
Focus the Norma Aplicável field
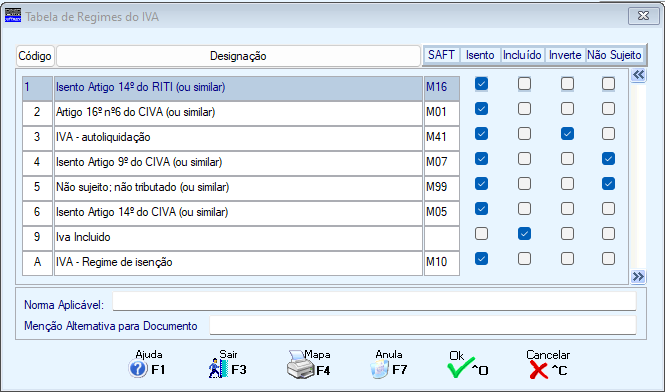pyautogui.click(x=374, y=302)
